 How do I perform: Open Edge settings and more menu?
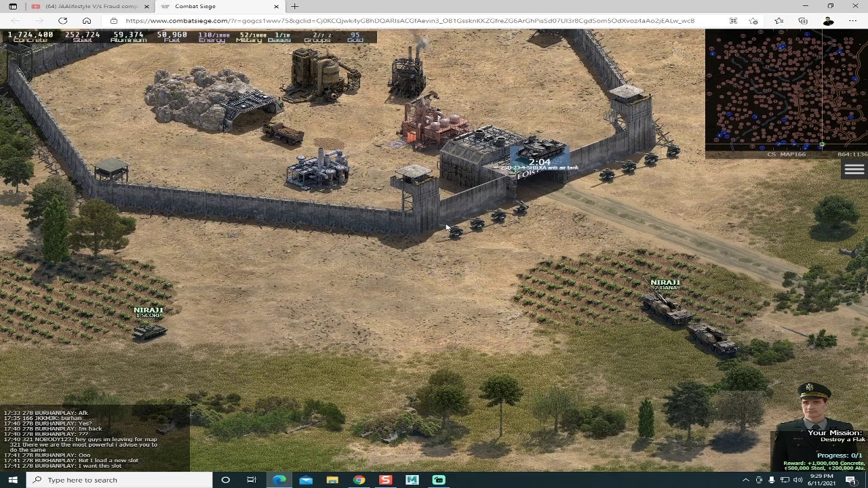point(852,20)
